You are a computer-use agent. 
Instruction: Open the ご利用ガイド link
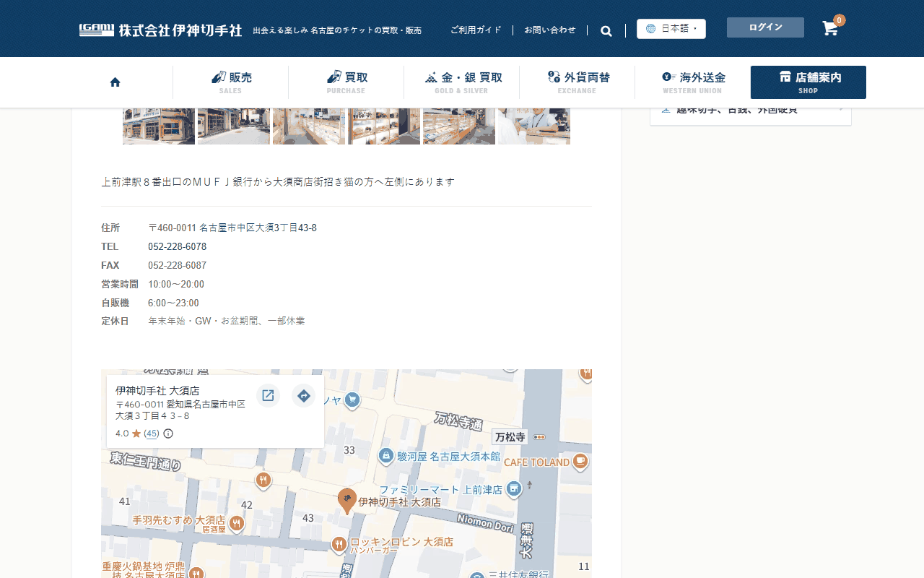tap(476, 30)
